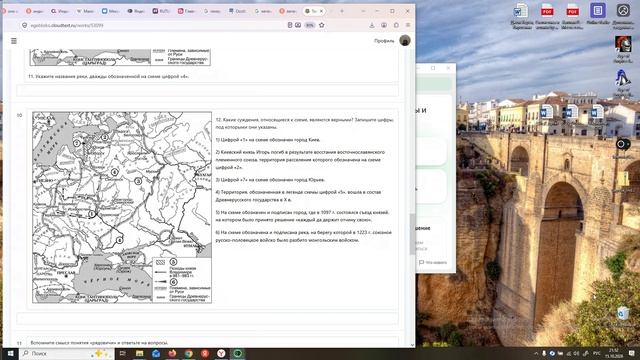Click the profile avatar picture
This screenshot has width=640, height=360.
point(405,40)
